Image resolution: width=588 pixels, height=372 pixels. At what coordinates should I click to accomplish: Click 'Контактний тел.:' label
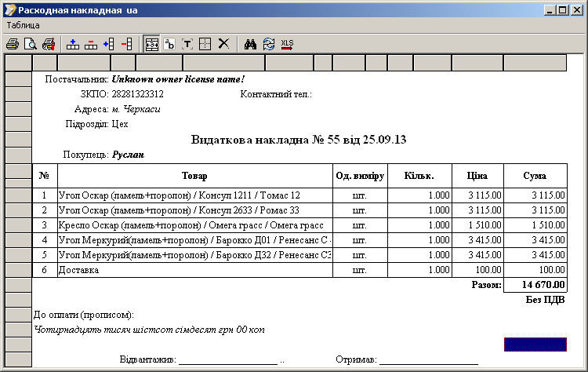tap(276, 94)
